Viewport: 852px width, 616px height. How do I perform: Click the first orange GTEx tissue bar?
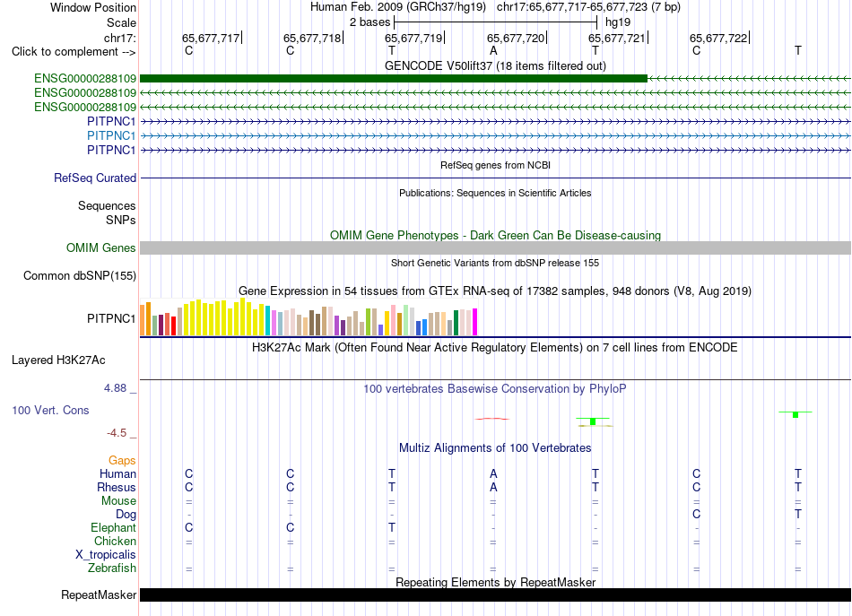click(x=143, y=320)
